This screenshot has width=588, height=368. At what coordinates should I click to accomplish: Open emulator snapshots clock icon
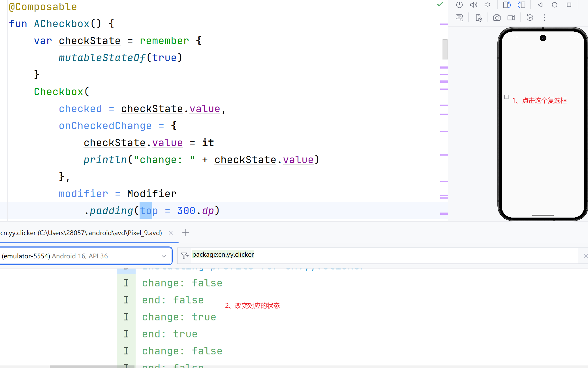(530, 18)
